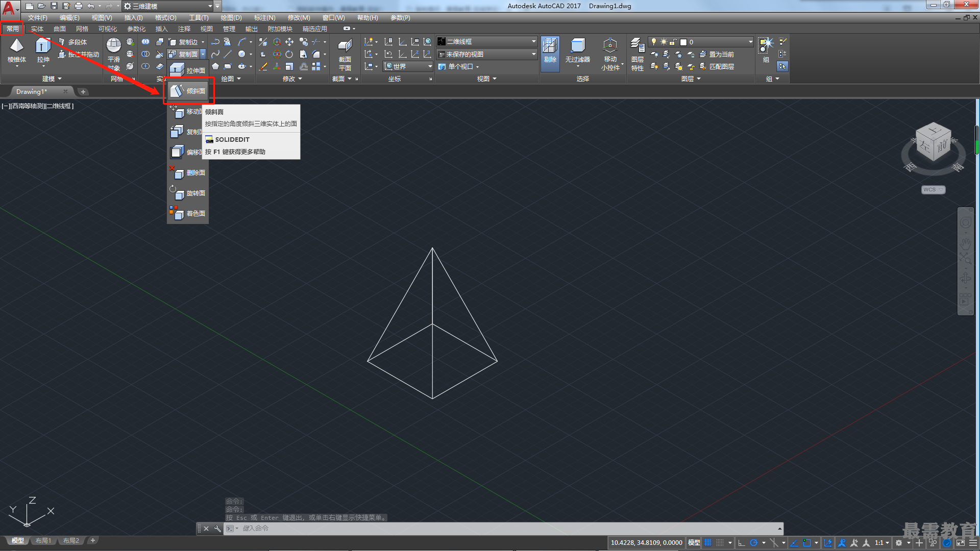The width and height of the screenshot is (980, 551).
Task: Click the layer color swatch next to 0
Action: coord(683,42)
